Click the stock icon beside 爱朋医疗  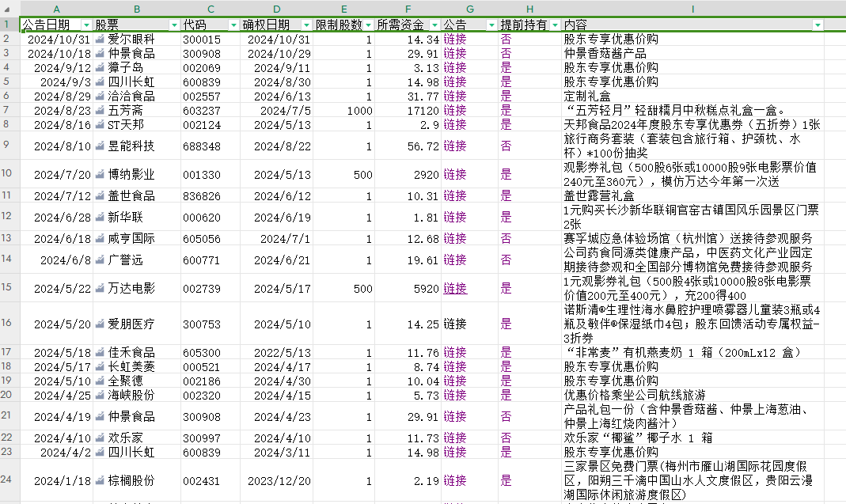(100, 324)
